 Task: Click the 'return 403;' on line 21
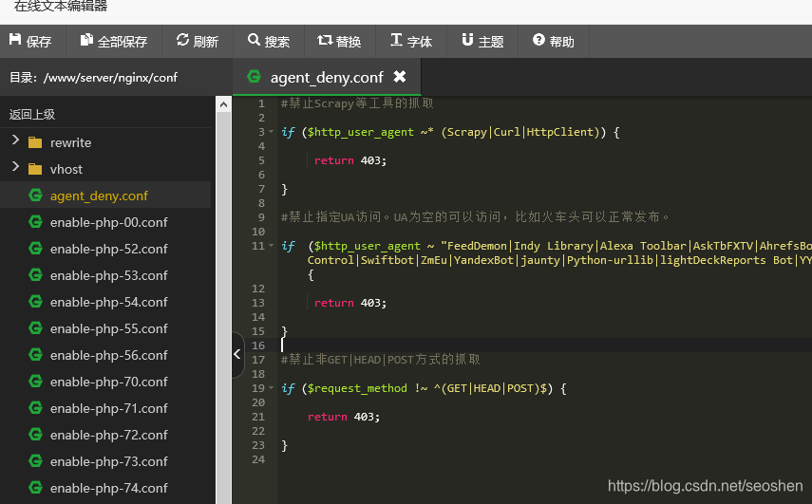tap(344, 417)
